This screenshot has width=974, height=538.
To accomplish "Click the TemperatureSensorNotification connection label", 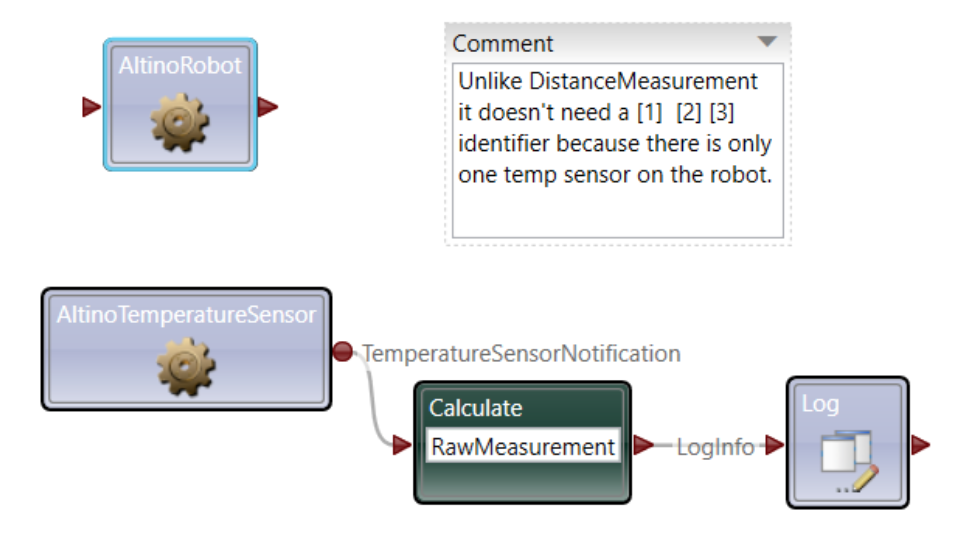I will tap(521, 353).
